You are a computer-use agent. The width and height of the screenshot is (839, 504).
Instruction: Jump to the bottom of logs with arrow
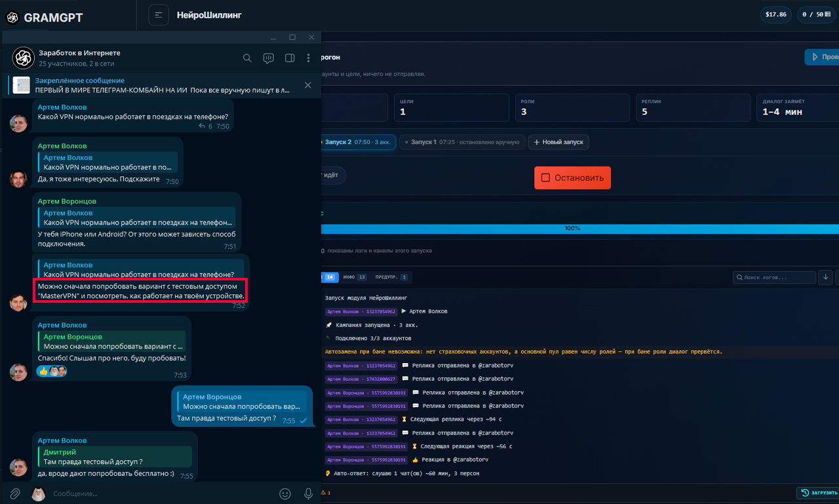coord(827,277)
